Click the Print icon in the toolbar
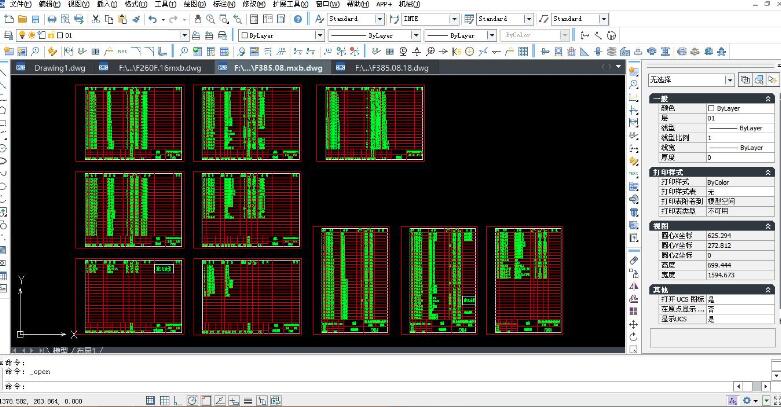 52,19
